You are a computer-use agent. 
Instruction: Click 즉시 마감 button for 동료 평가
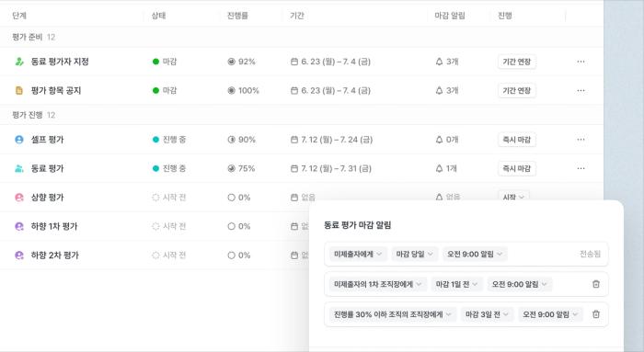(x=517, y=168)
